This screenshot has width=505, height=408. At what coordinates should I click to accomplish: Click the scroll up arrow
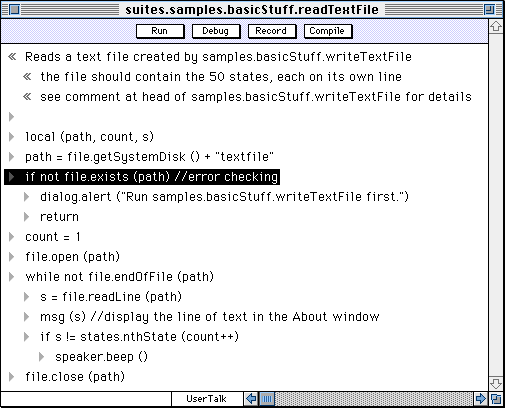click(x=496, y=26)
